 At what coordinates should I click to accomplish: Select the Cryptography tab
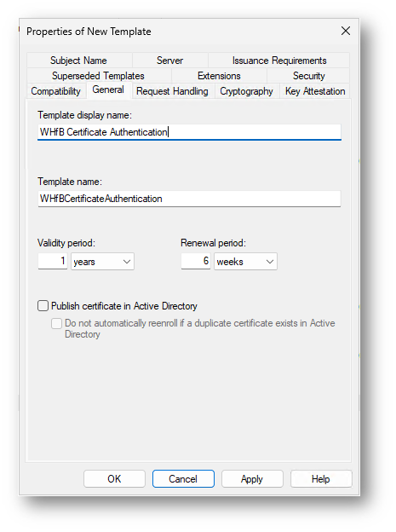pyautogui.click(x=246, y=91)
